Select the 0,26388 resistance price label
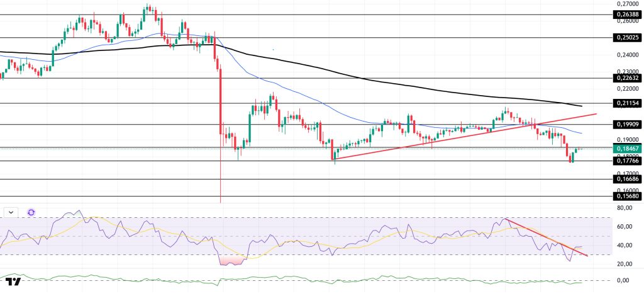 626,14
